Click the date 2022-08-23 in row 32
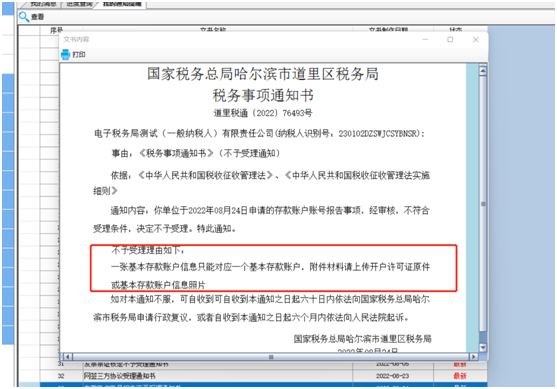557x389 pixels. 392,376
